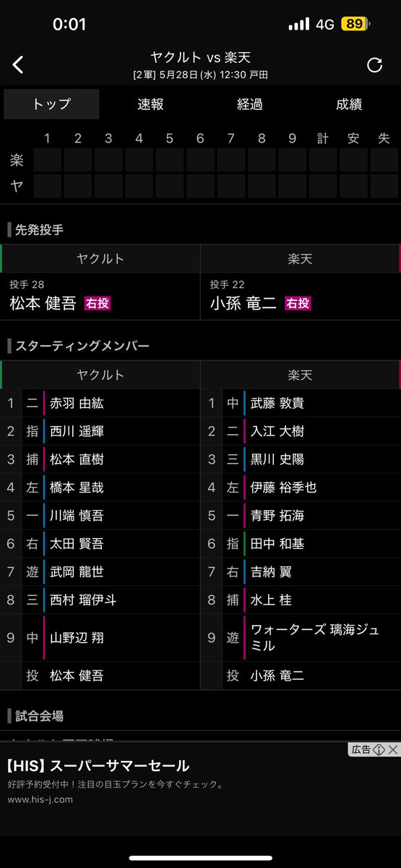This screenshot has height=868, width=401.
Task: Open the 経過 tab
Action: (x=250, y=104)
